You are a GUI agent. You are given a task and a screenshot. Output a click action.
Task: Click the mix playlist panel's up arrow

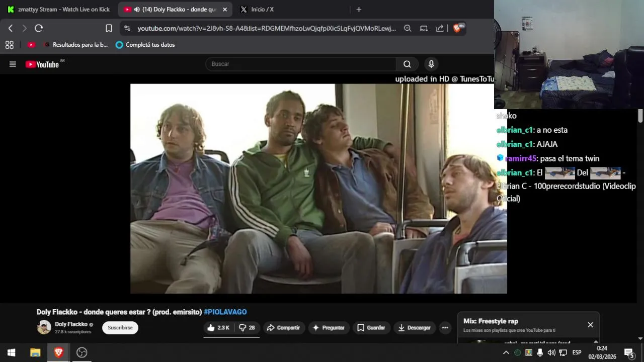tap(596, 342)
